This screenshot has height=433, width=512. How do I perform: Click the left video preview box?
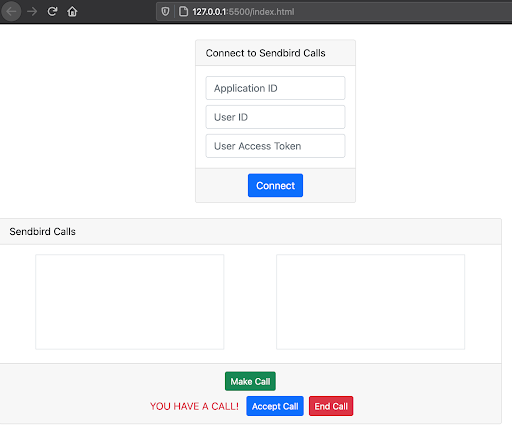pyautogui.click(x=130, y=302)
